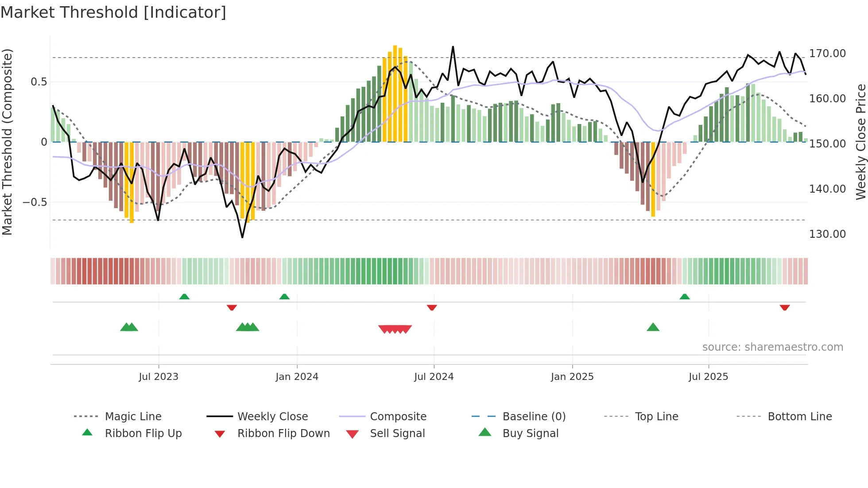Select the lone buy signal triangle before Jul 2025
This screenshot has height=488, width=868.
coord(653,327)
